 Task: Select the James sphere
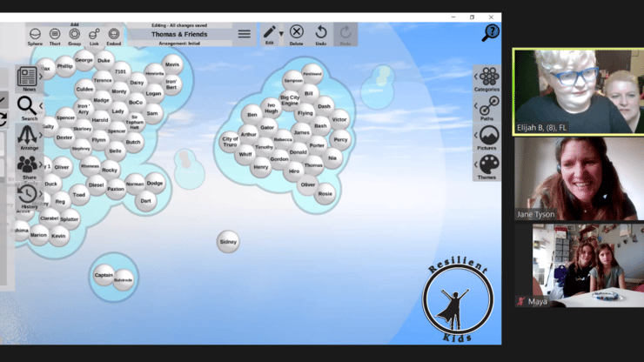click(301, 132)
